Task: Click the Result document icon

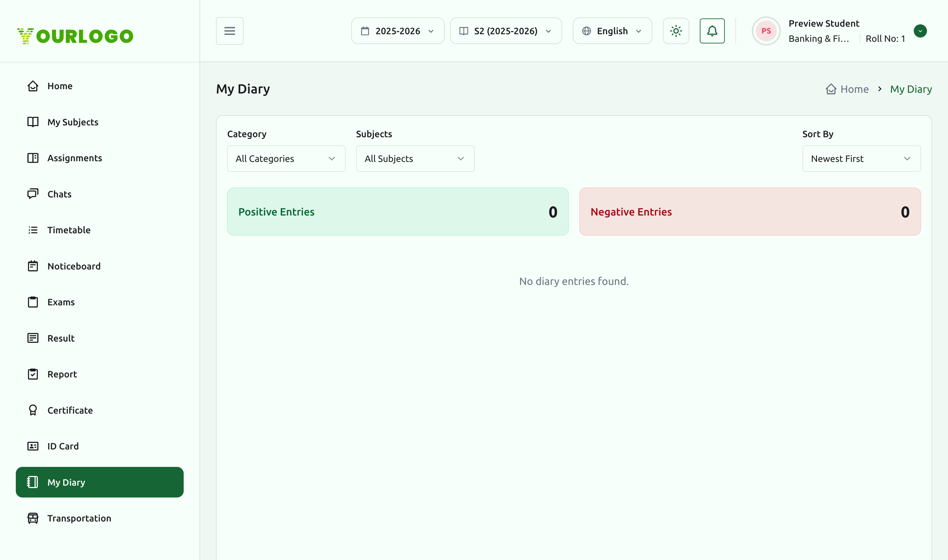Action: pyautogui.click(x=33, y=338)
